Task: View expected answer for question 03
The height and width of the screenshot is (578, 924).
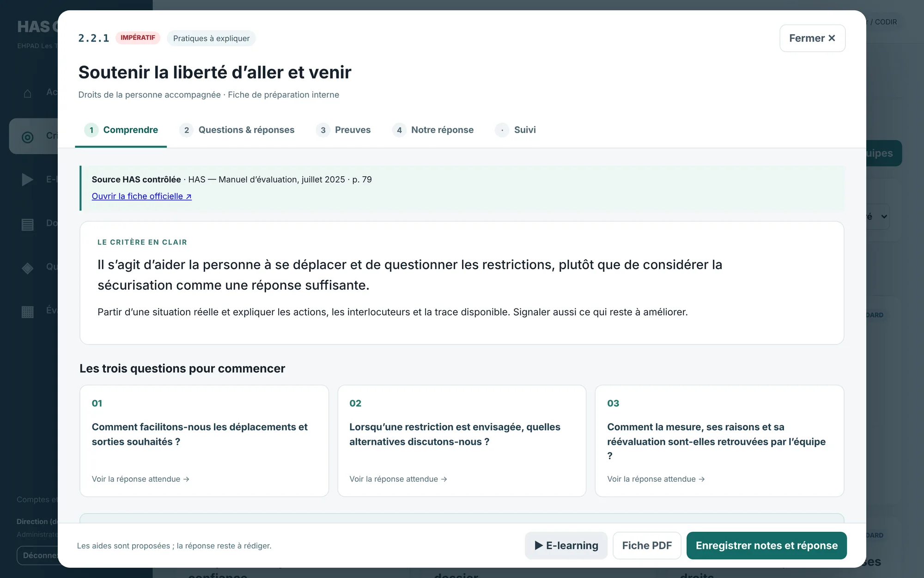Action: (656, 479)
